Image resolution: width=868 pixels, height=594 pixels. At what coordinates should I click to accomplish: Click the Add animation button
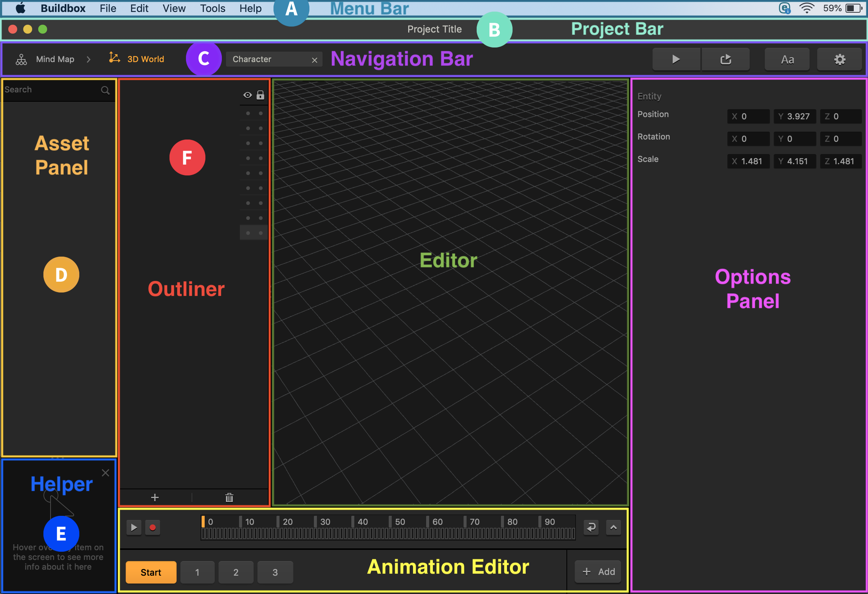[598, 572]
